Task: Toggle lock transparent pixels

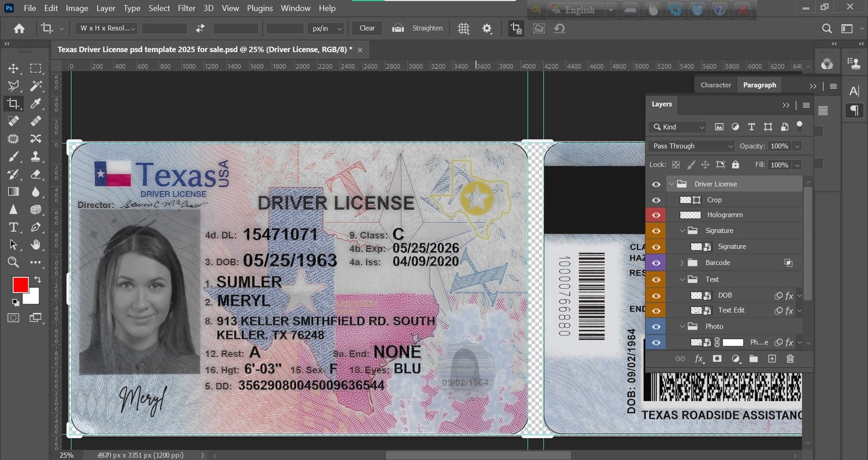Action: pos(676,164)
